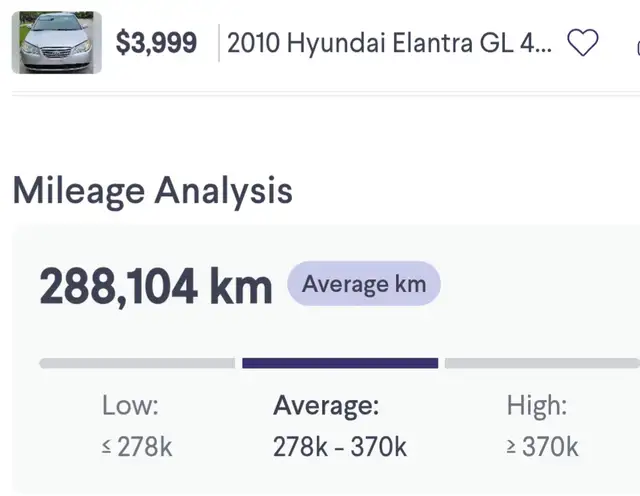
Task: Click the truncation ellipsis after GL 4
Action: [543, 50]
